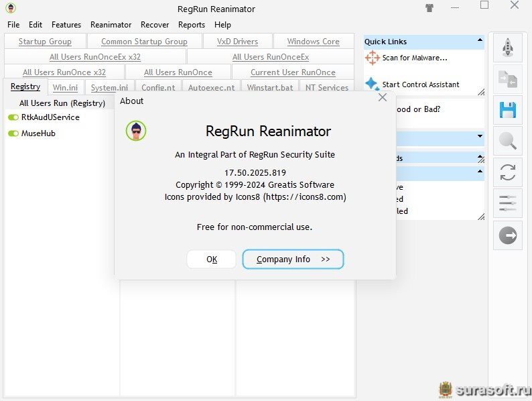Click Start Control Assistant link
The image size is (532, 401).
(x=421, y=84)
